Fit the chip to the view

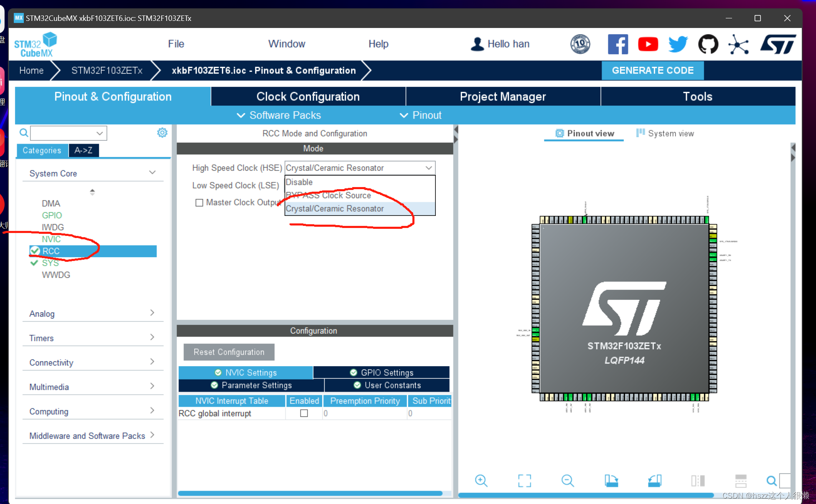coord(524,481)
